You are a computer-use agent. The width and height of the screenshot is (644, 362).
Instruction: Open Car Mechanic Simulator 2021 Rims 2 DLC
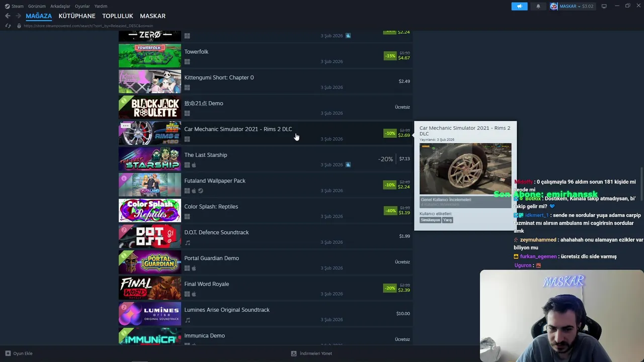(x=238, y=129)
